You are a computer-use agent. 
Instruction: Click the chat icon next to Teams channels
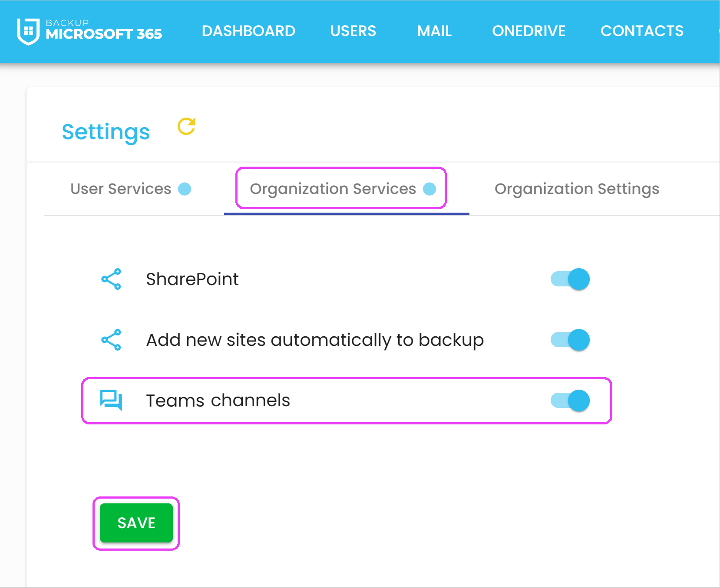pyautogui.click(x=111, y=401)
